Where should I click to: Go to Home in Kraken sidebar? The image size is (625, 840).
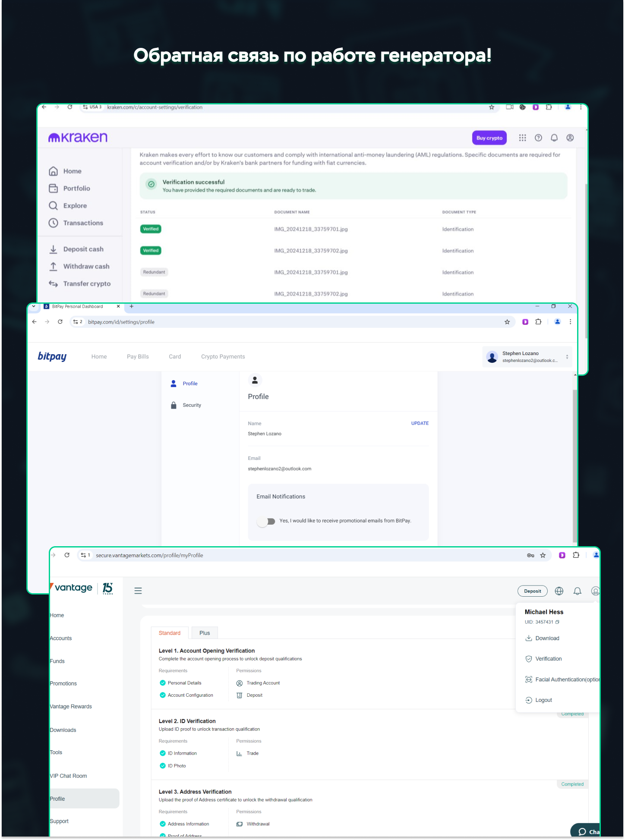[x=65, y=171]
